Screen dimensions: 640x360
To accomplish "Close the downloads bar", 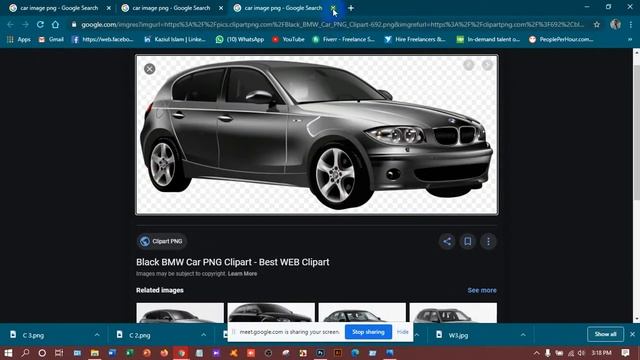I will click(632, 334).
